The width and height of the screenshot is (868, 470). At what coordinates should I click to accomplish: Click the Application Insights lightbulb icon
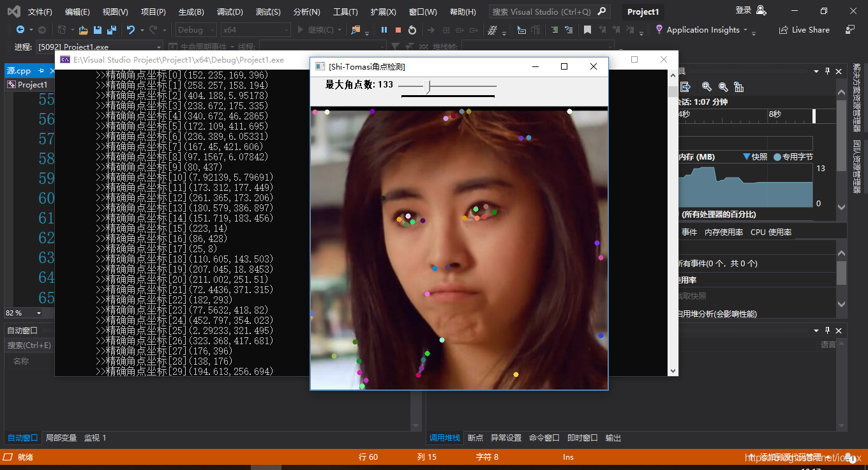tap(659, 30)
